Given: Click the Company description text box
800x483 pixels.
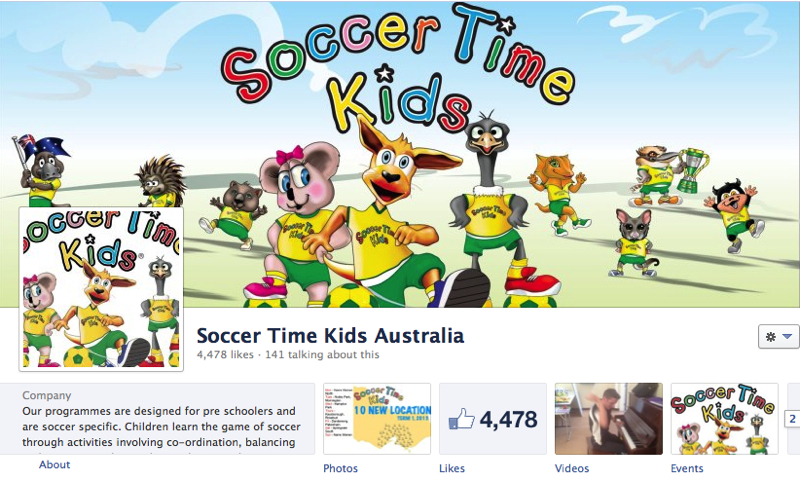Looking at the screenshot, I should (x=157, y=419).
